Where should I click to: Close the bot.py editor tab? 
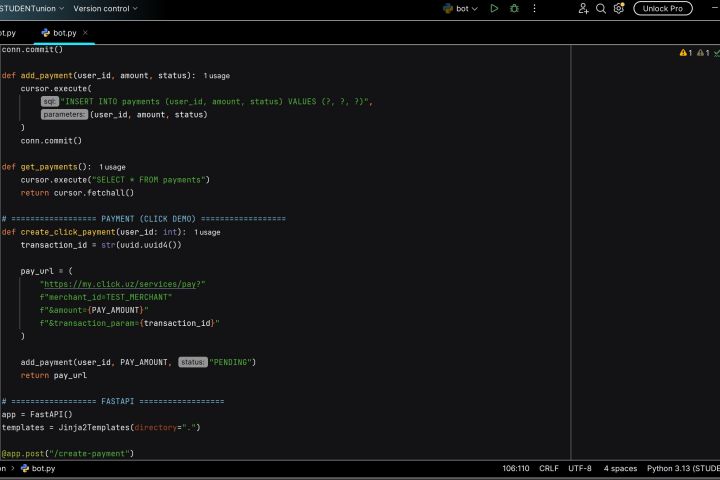click(x=85, y=33)
